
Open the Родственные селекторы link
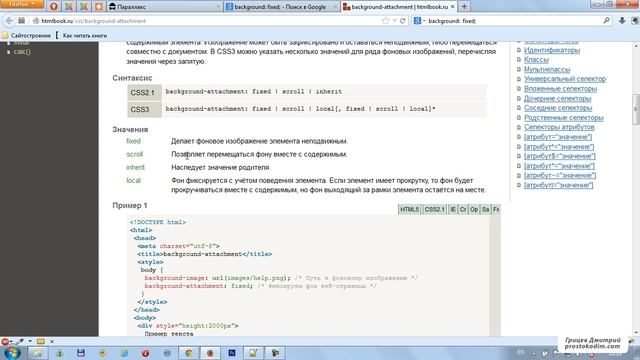(x=564, y=118)
